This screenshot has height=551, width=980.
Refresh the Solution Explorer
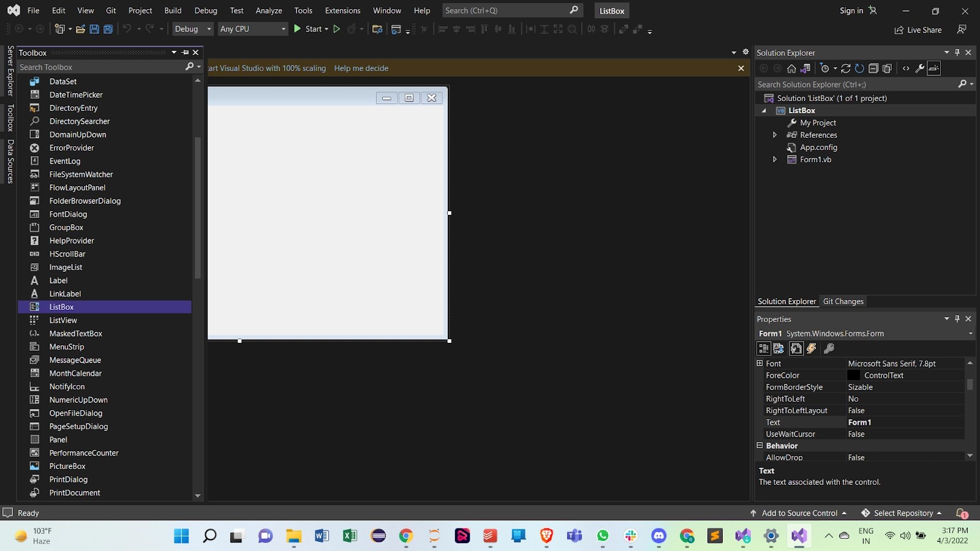click(x=859, y=69)
